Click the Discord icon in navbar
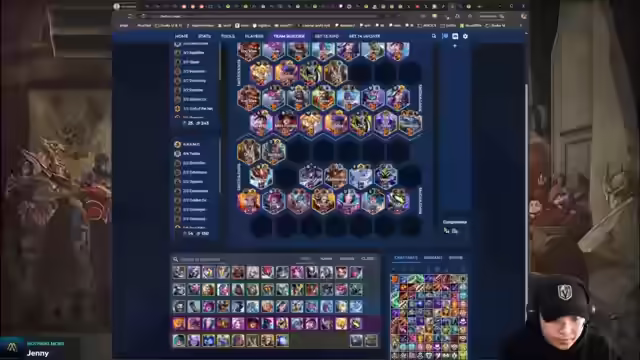Viewport: 640px width, 360px height. tap(455, 36)
